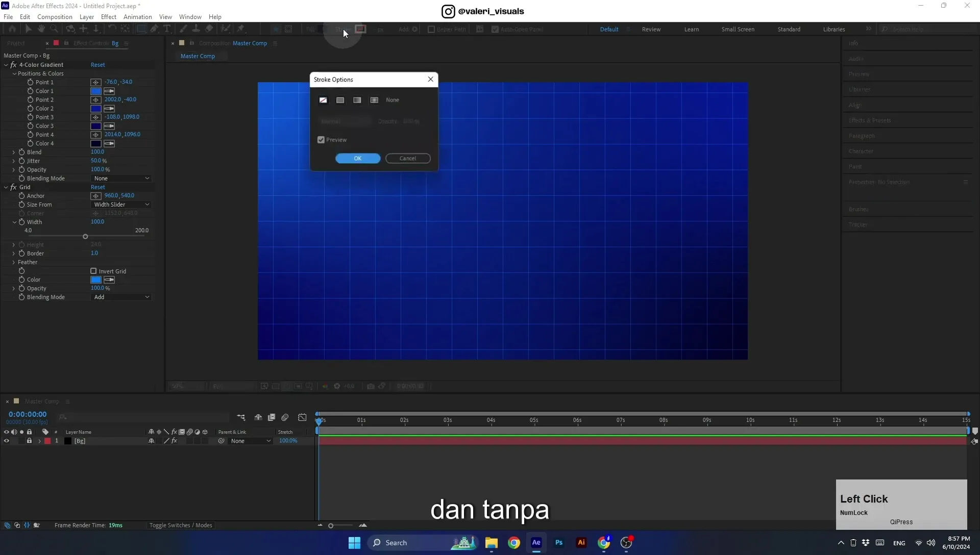Pick Point 2 with the crosshair button
The width and height of the screenshot is (980, 555).
[x=95, y=100]
